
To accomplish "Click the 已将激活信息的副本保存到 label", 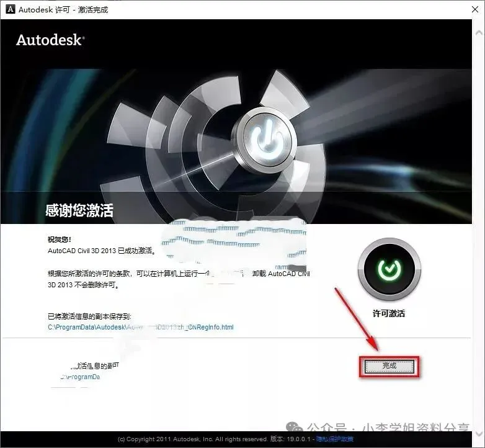I will 89,316.
